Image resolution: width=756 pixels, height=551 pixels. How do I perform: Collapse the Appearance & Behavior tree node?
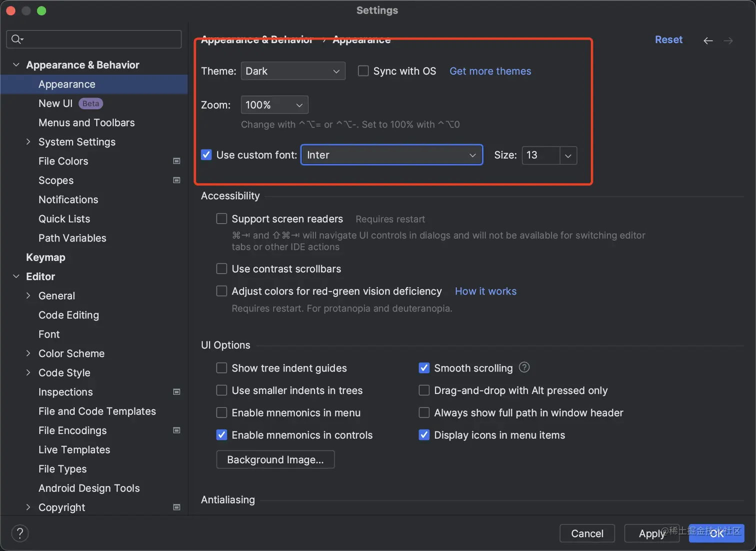tap(16, 64)
